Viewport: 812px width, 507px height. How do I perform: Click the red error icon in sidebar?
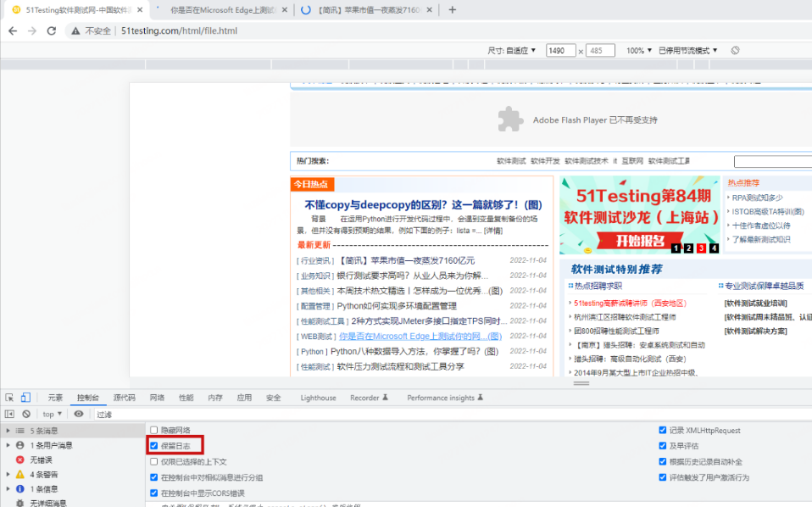click(19, 460)
